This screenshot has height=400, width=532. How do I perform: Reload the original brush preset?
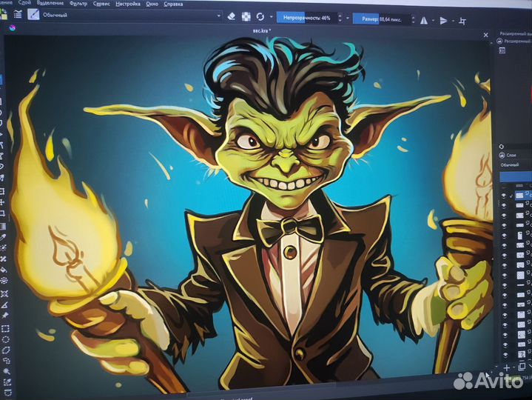(260, 16)
